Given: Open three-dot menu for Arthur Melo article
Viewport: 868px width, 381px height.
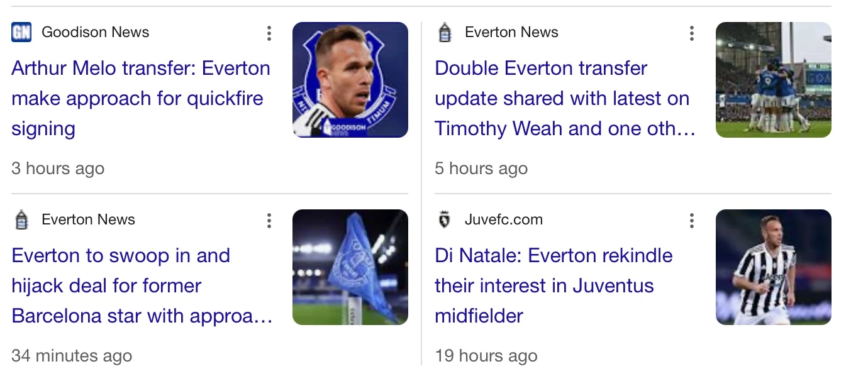Looking at the screenshot, I should click(269, 33).
